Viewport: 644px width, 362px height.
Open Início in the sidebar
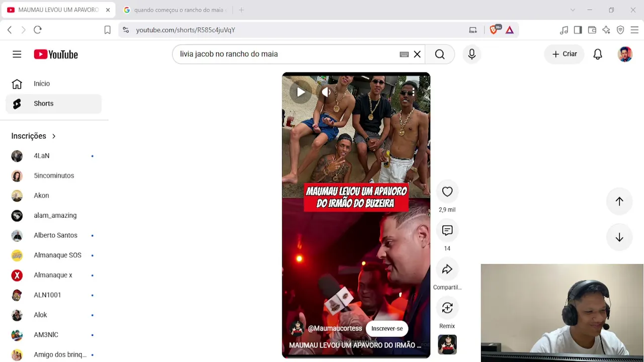[54, 83]
